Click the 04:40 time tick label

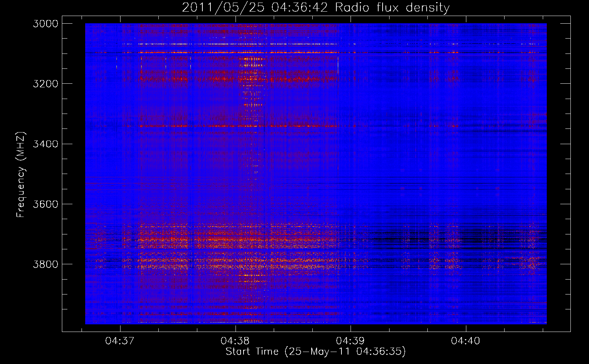[x=466, y=341]
